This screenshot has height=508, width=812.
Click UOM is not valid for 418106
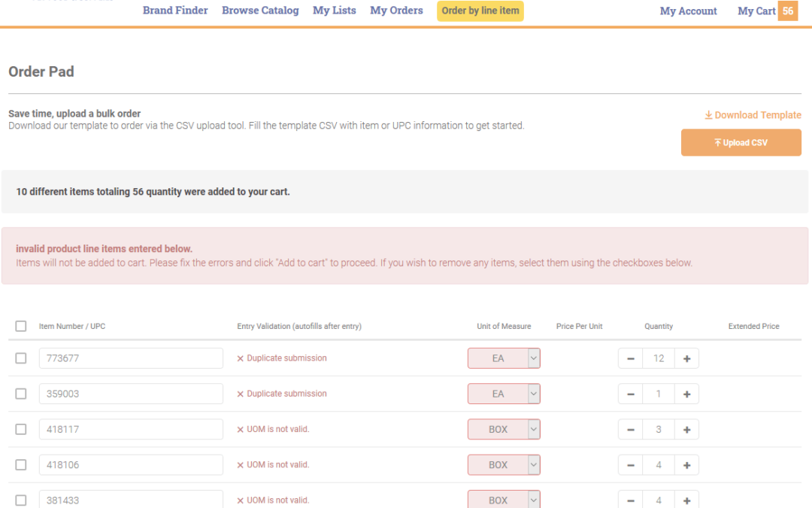point(273,465)
